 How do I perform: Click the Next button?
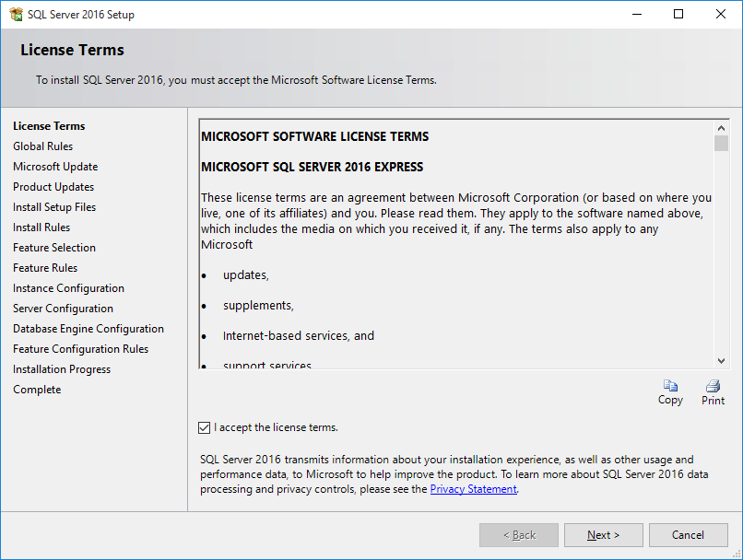603,534
